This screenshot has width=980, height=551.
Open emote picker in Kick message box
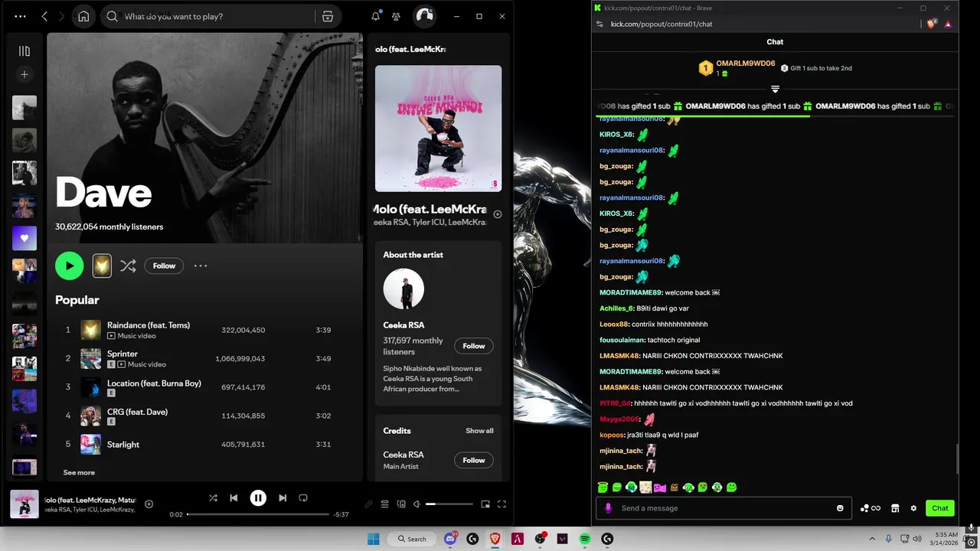click(x=840, y=508)
